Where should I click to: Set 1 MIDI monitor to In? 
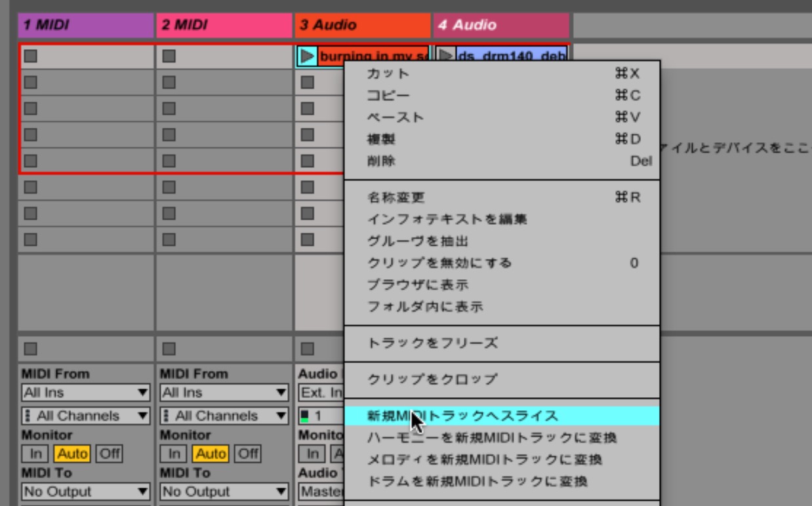[36, 454]
